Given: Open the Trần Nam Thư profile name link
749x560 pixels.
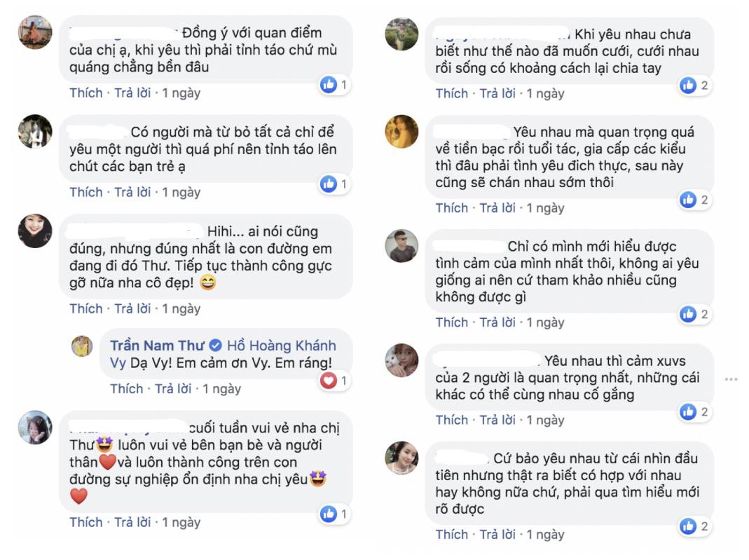Looking at the screenshot, I should [x=159, y=346].
